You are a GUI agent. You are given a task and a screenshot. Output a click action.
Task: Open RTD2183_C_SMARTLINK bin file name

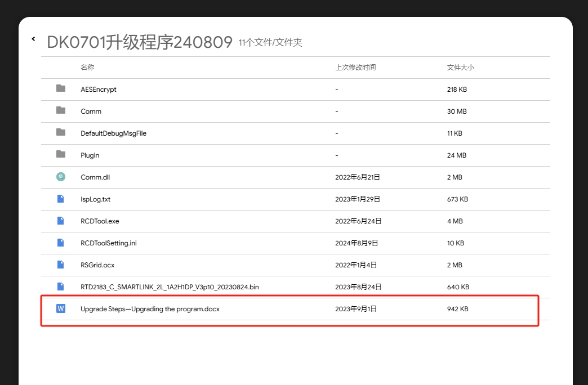[x=170, y=287]
